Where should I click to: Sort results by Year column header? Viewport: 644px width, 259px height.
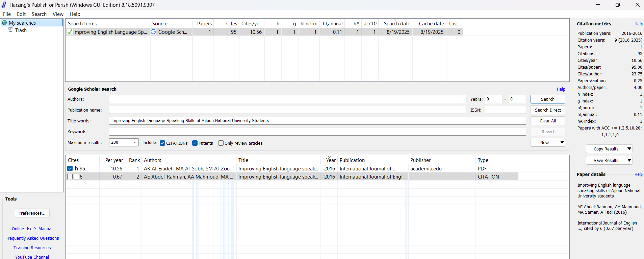(329, 160)
